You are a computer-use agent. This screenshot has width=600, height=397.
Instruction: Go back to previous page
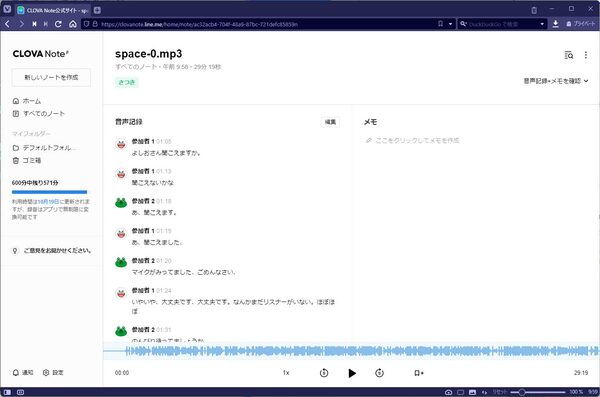click(7, 24)
